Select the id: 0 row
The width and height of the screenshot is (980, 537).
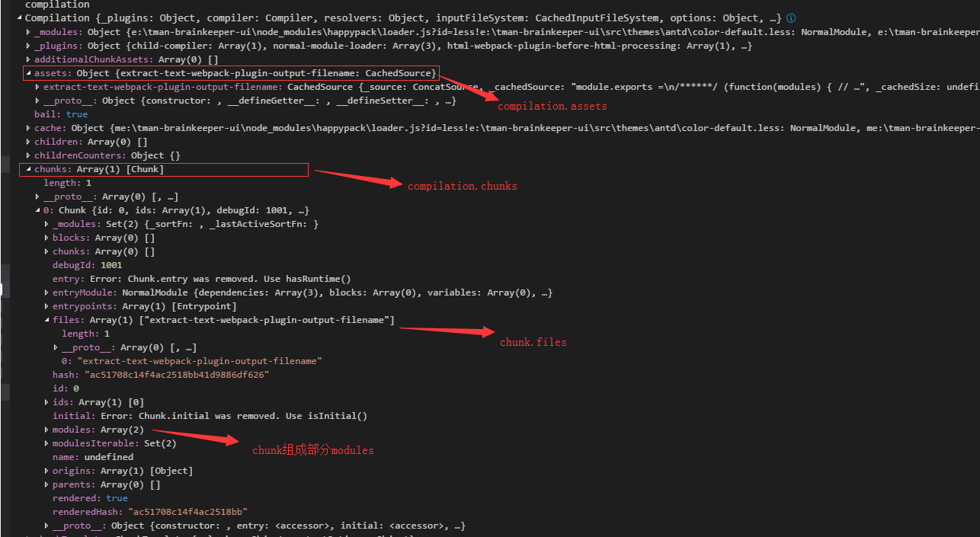click(66, 388)
